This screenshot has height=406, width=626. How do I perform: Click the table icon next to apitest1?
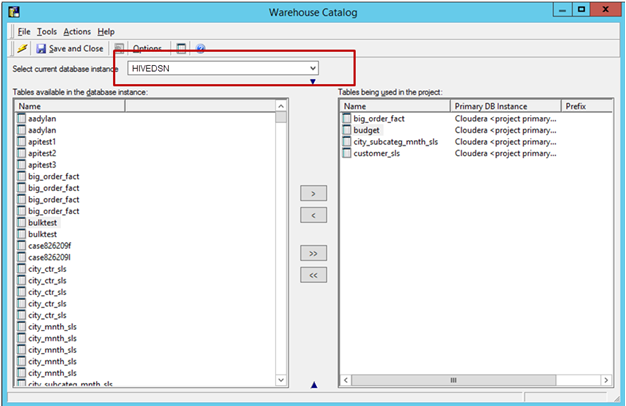(x=22, y=142)
